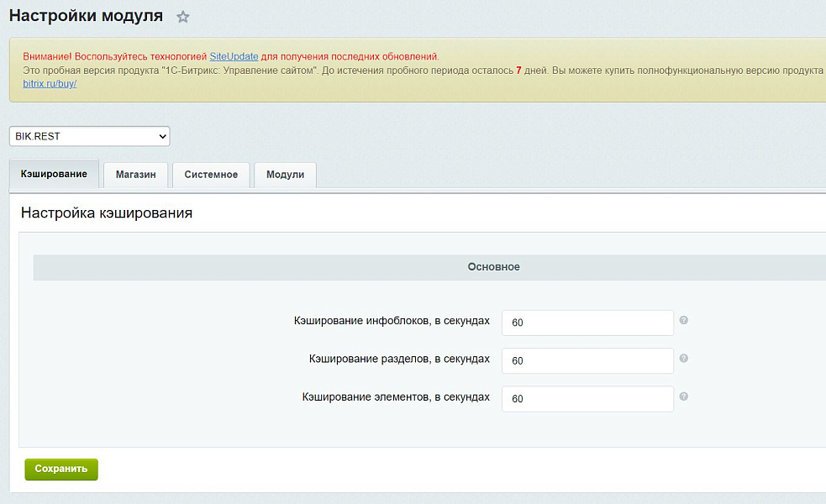The width and height of the screenshot is (826, 504).
Task: Open the Магазин tab
Action: [x=135, y=175]
